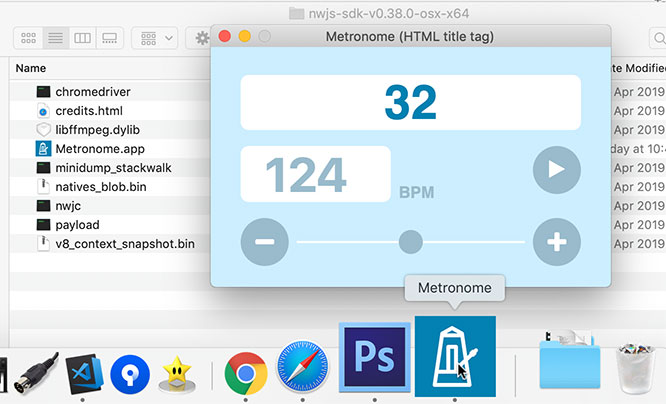Close the Metronome window with red button
Image resolution: width=666 pixels, height=404 pixels.
pyautogui.click(x=225, y=37)
